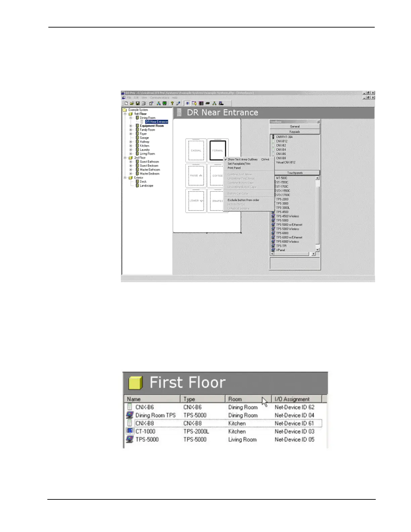Select DR Near Entrance in the tree
Image resolution: width=411 pixels, height=532 pixels.
coord(156,122)
